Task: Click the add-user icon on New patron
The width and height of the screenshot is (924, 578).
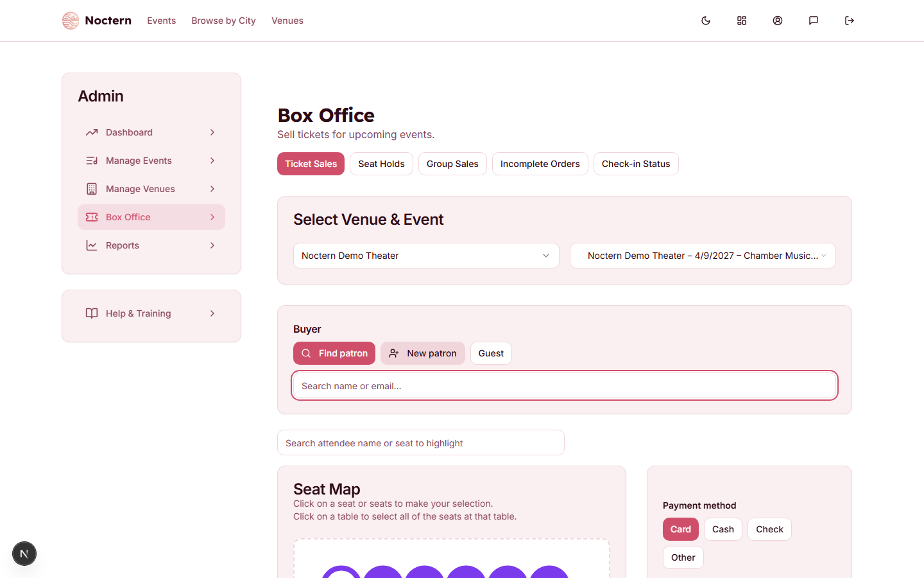Action: pos(394,353)
